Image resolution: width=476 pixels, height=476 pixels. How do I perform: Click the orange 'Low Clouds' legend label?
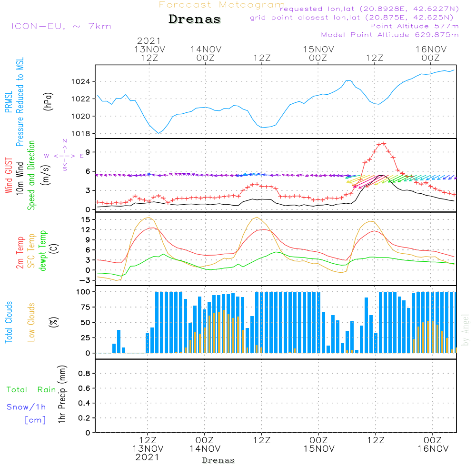point(31,322)
